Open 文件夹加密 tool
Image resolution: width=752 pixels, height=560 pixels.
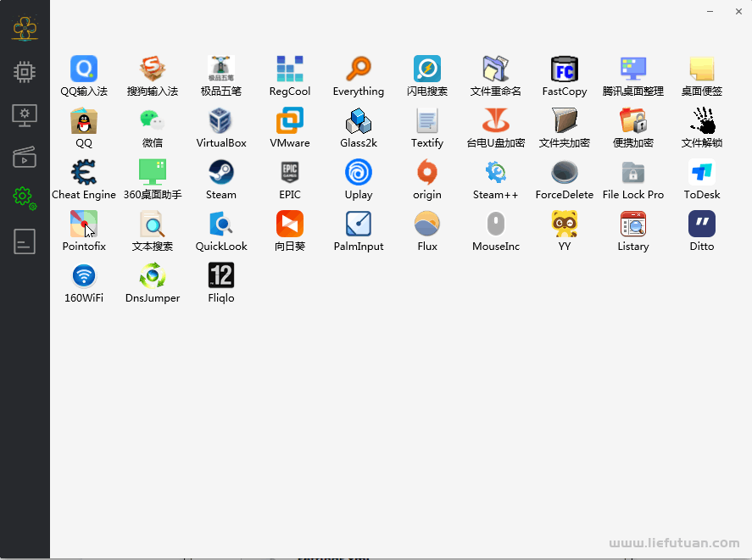point(565,121)
